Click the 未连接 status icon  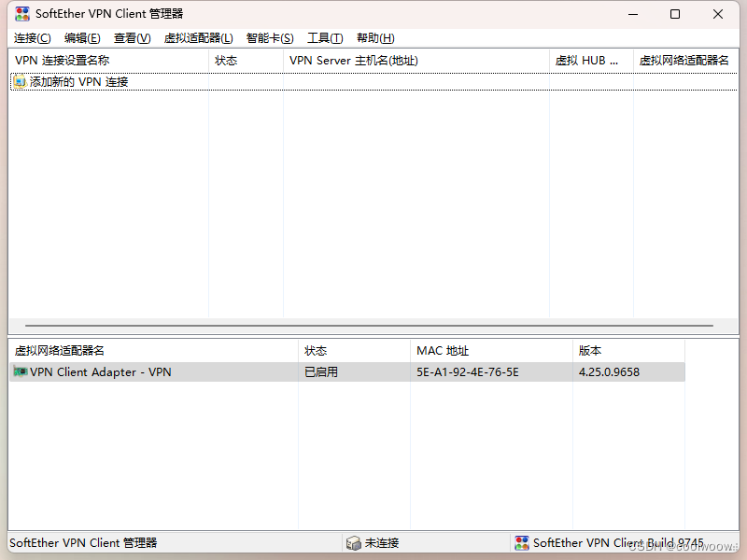(354, 543)
